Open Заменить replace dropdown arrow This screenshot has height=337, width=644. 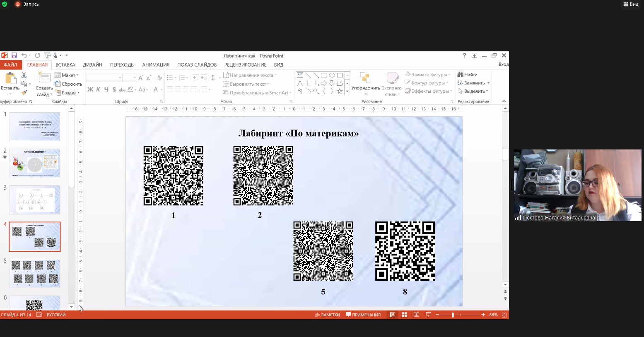(x=488, y=83)
